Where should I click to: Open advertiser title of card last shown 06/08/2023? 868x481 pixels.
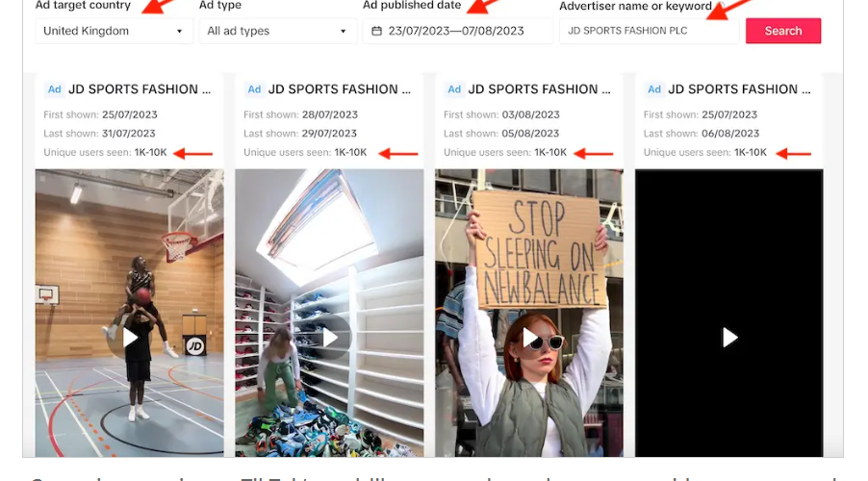pyautogui.click(x=739, y=89)
